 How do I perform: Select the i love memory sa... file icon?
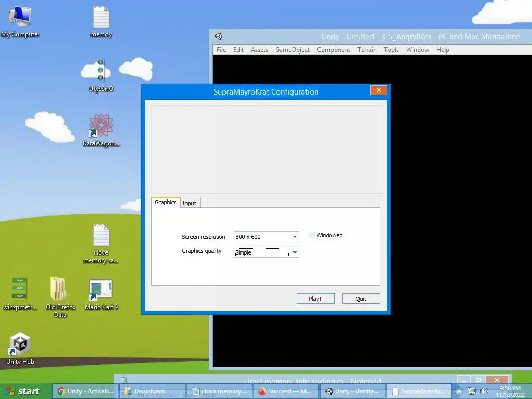point(101,244)
